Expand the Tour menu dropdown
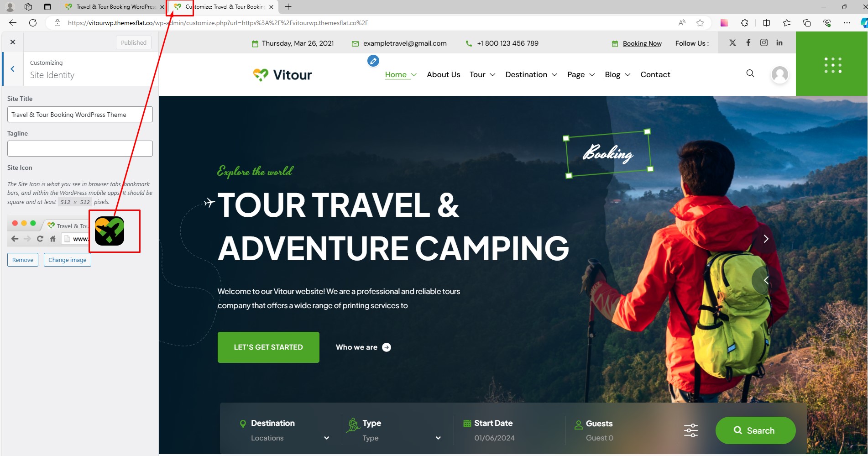 tap(482, 74)
